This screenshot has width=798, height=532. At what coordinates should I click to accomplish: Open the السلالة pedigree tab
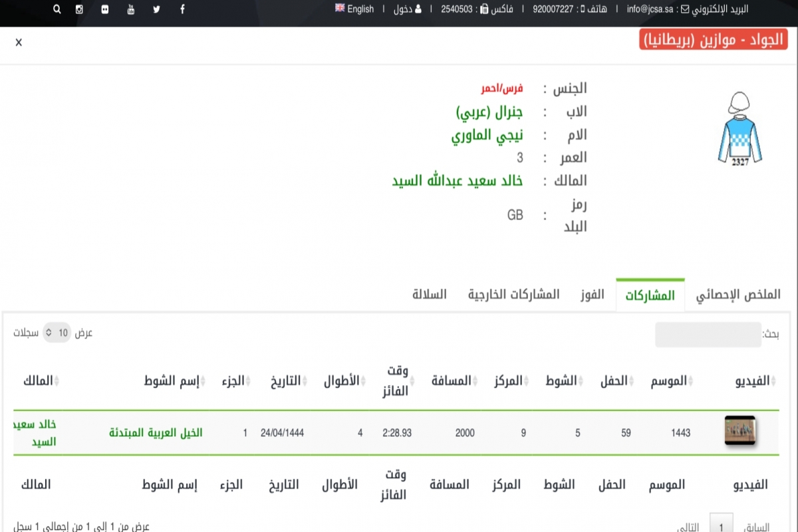pyautogui.click(x=430, y=295)
